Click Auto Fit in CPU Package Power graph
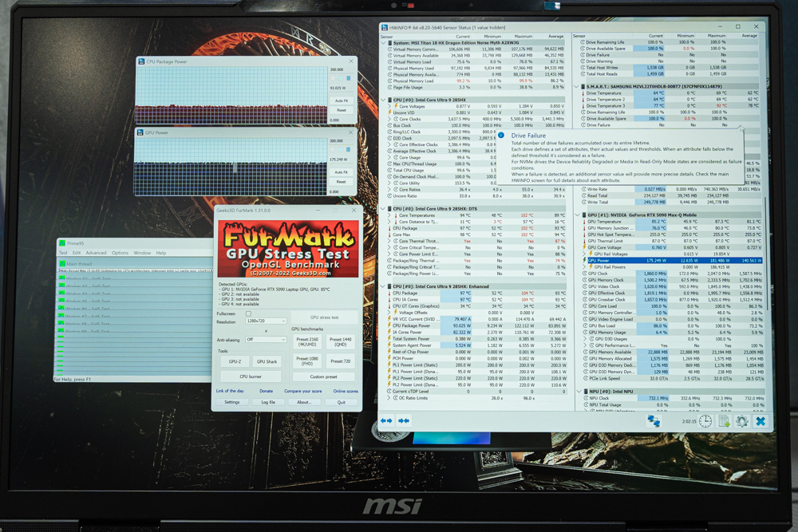798x532 pixels. (x=342, y=100)
